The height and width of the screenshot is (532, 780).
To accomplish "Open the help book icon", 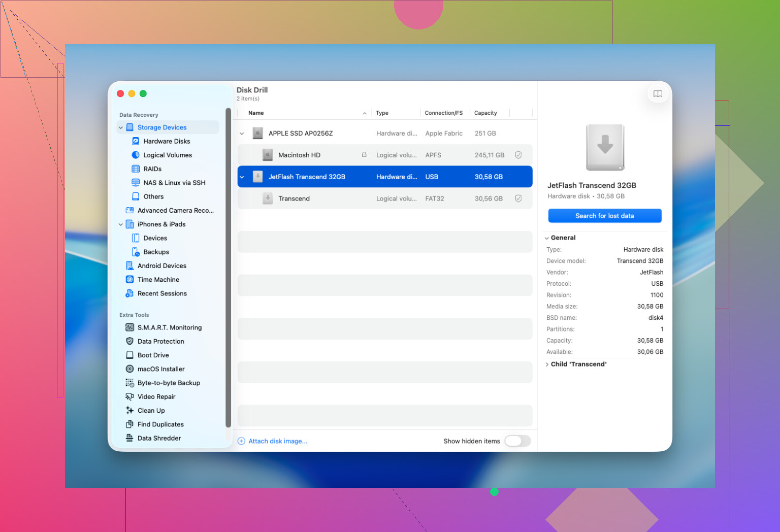I will pos(658,93).
